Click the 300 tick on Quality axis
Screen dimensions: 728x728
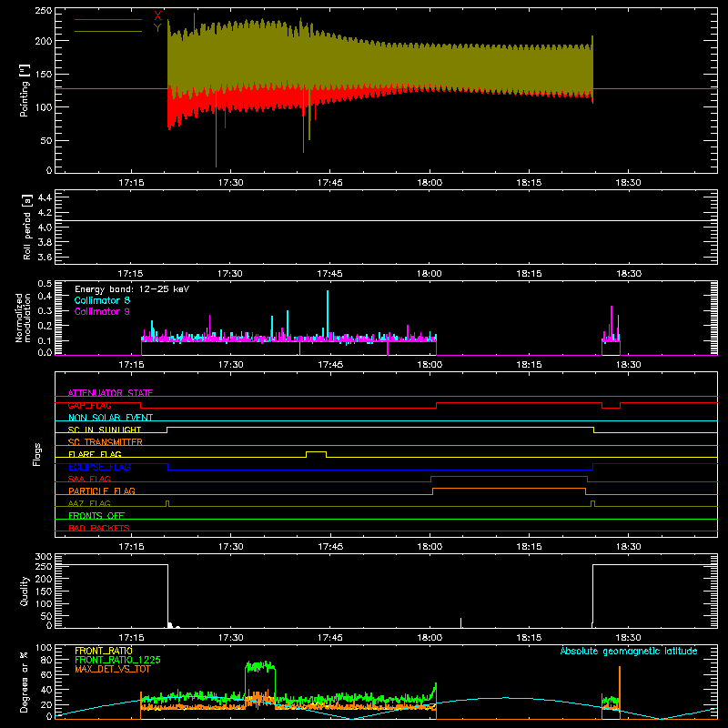pyautogui.click(x=44, y=557)
